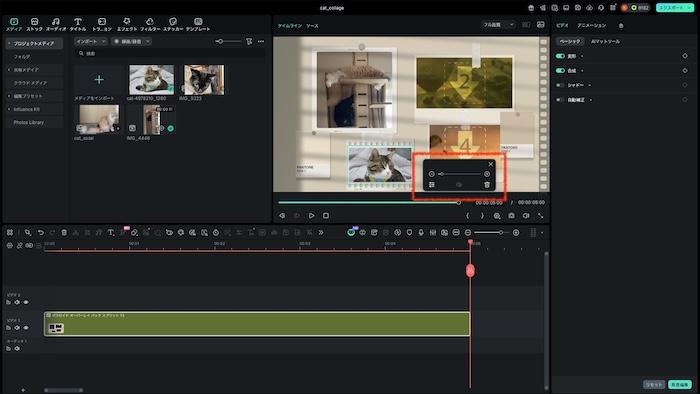Zoom in the timeline with plus icon
The height and width of the screenshot is (394, 700).
coord(516,232)
